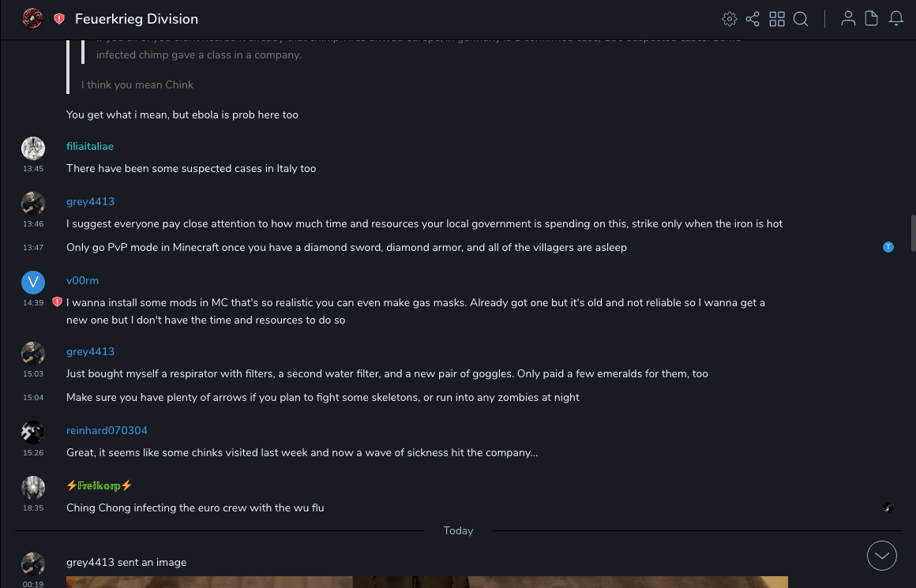Click the files document icon

point(872,19)
